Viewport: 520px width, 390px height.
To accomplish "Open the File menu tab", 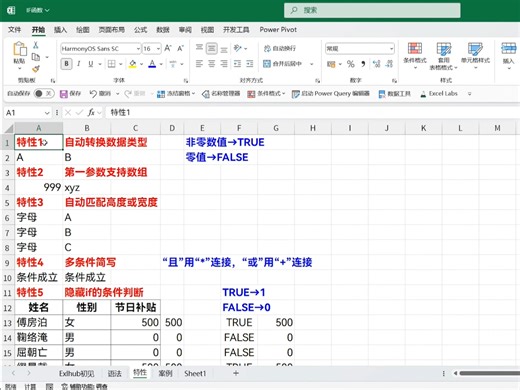I will click(x=14, y=30).
